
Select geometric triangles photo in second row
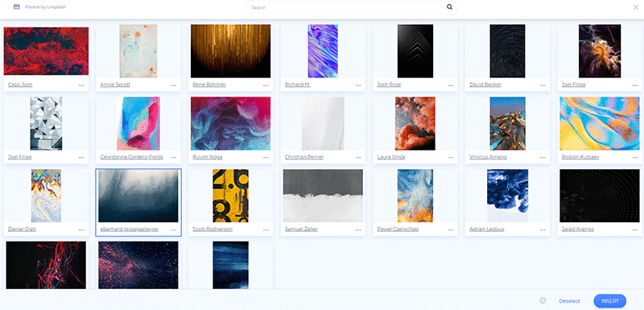pyautogui.click(x=46, y=123)
